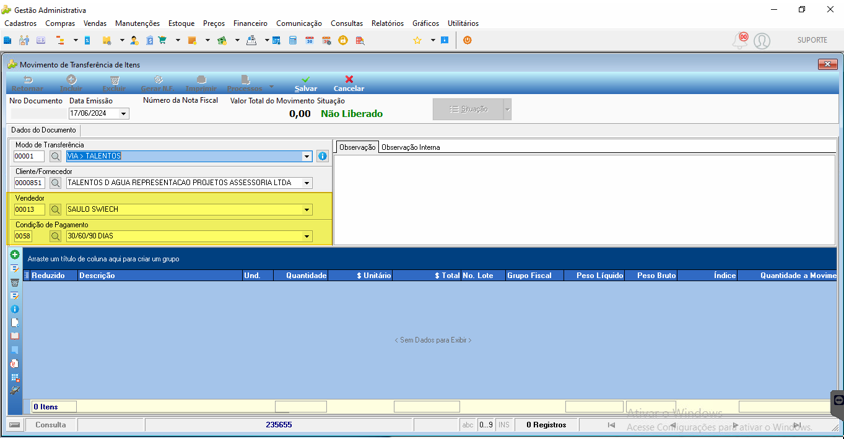
Task: Click the white document page sidebar icon
Action: click(15, 322)
